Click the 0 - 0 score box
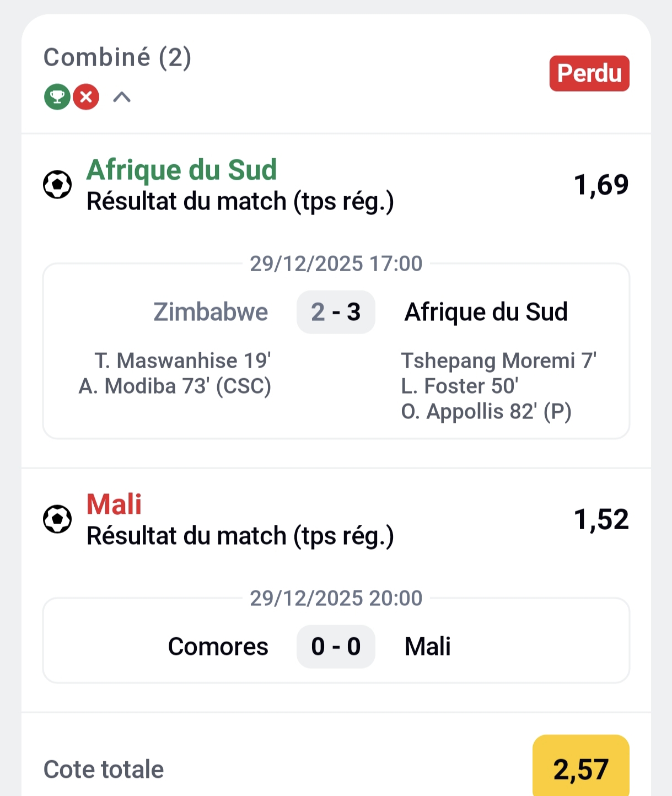672x796 pixels. coord(336,647)
